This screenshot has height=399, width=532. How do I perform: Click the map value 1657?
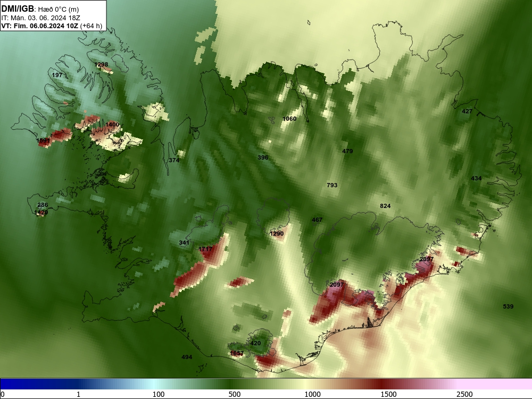pos(237,354)
